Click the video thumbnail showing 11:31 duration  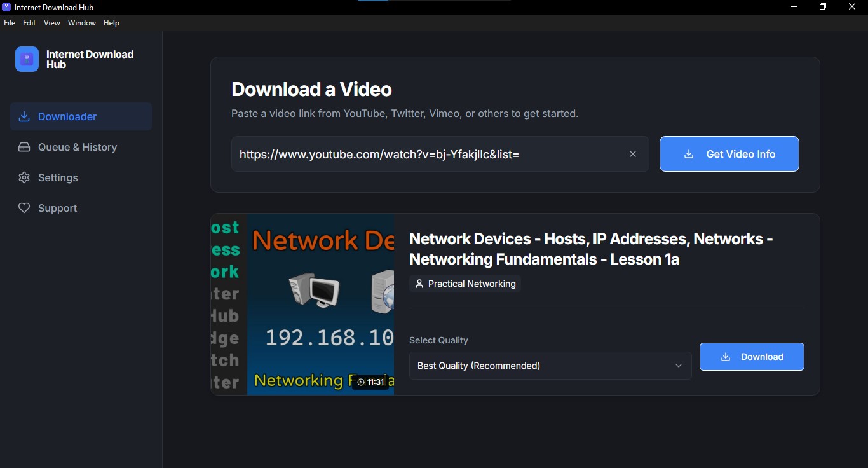coord(302,305)
